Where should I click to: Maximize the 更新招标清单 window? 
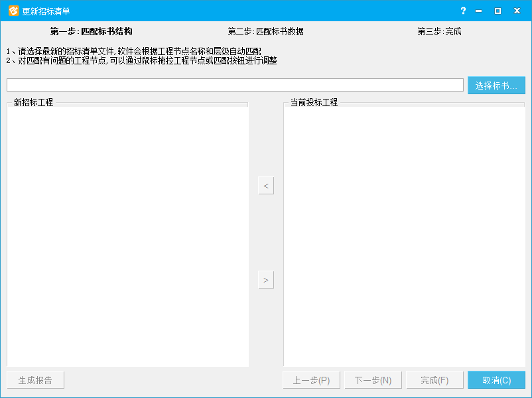tap(498, 11)
